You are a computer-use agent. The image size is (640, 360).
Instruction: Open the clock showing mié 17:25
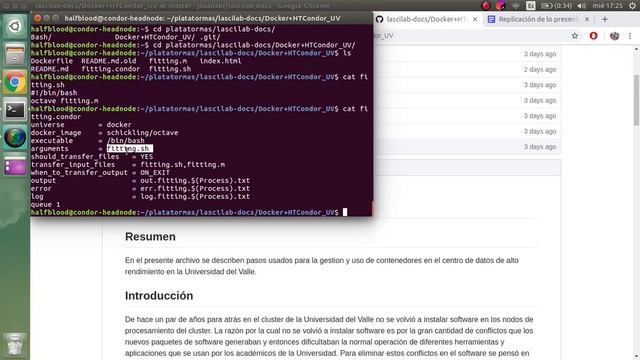tap(608, 6)
